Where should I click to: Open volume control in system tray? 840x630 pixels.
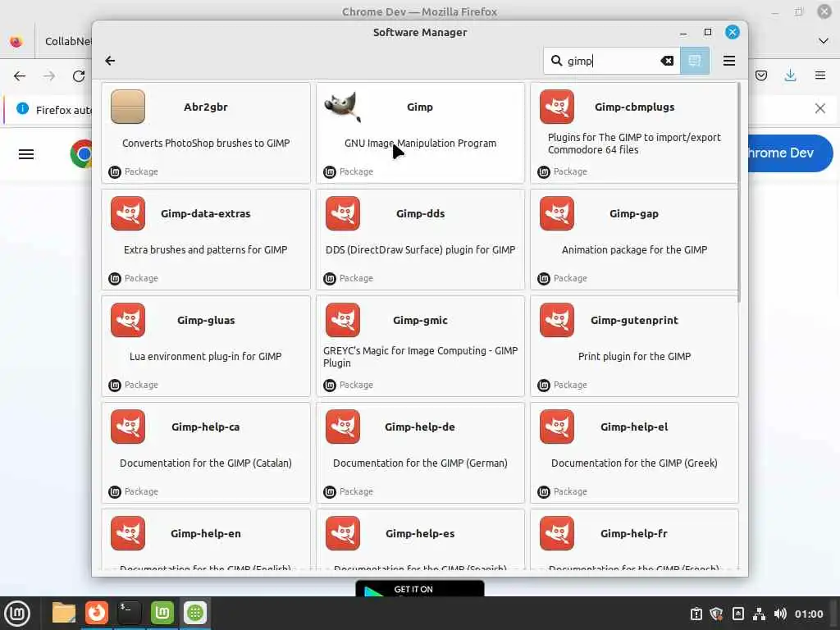coord(781,614)
